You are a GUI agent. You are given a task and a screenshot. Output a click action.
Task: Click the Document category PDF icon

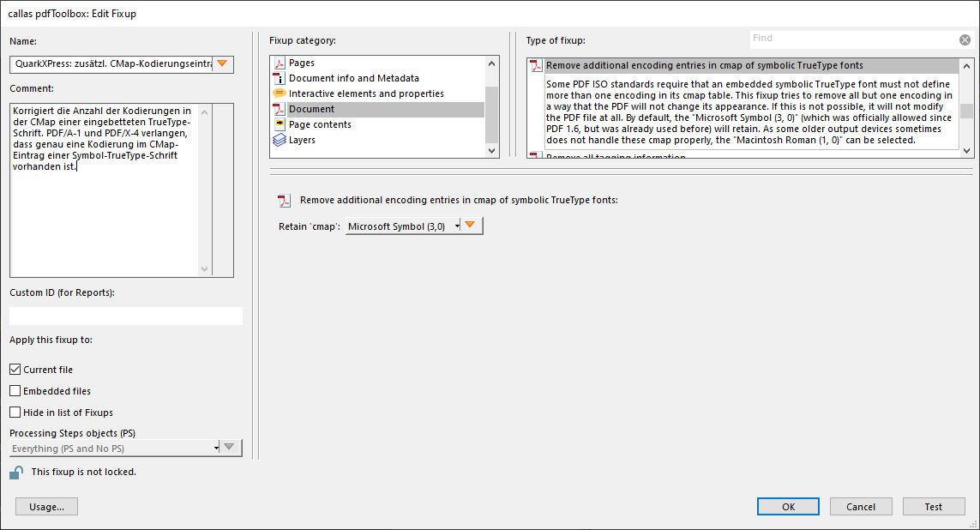[280, 109]
